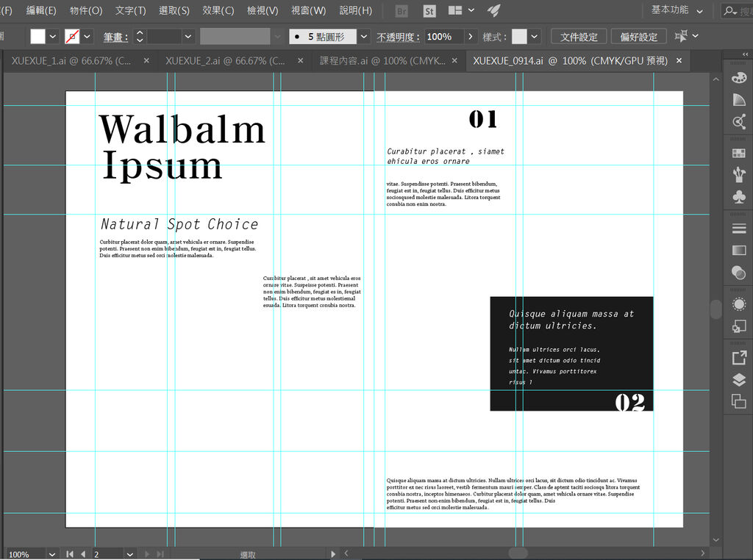Click the Arrange Documents layout icon

coord(454,10)
